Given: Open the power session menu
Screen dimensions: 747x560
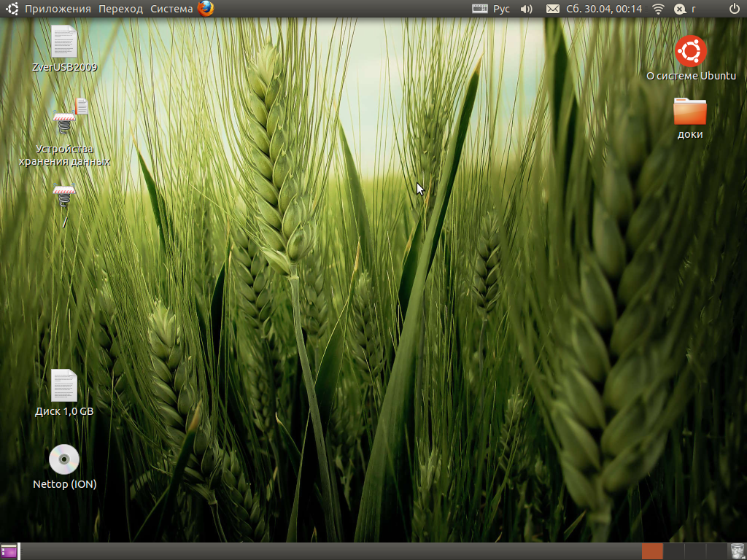Looking at the screenshot, I should click(x=735, y=9).
